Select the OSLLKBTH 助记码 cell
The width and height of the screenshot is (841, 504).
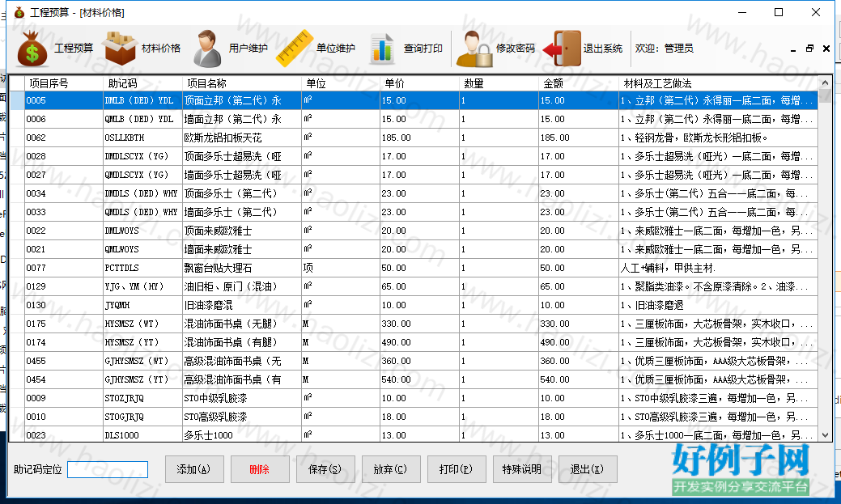142,138
